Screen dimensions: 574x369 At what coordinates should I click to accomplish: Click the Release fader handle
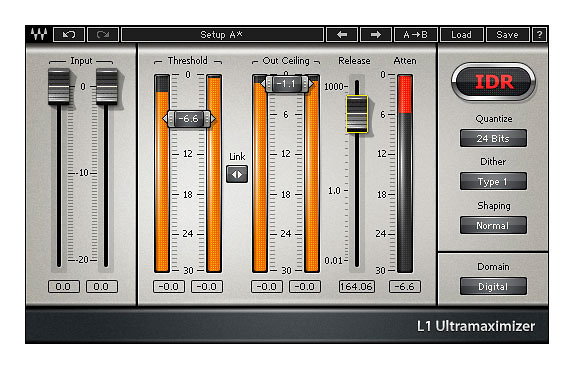coord(357,114)
